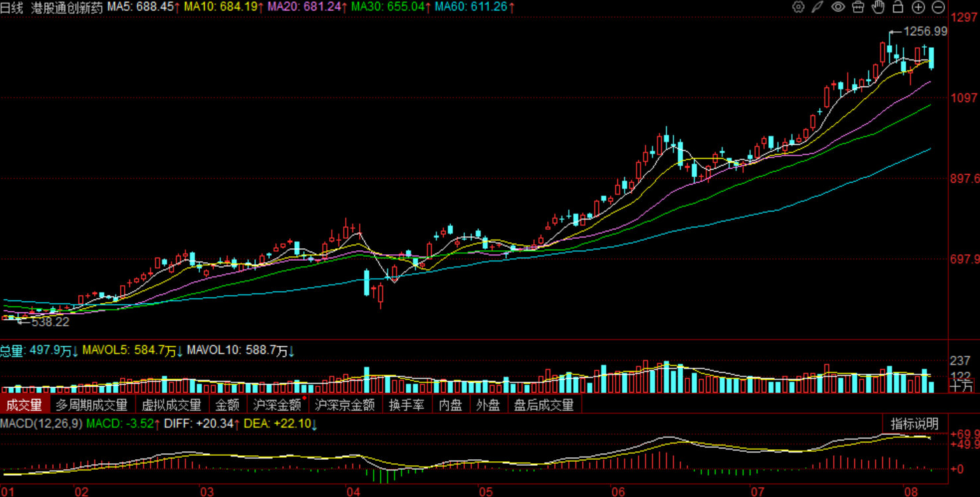This screenshot has height=497, width=980.
Task: Open the toolbox icon
Action: [x=858, y=7]
